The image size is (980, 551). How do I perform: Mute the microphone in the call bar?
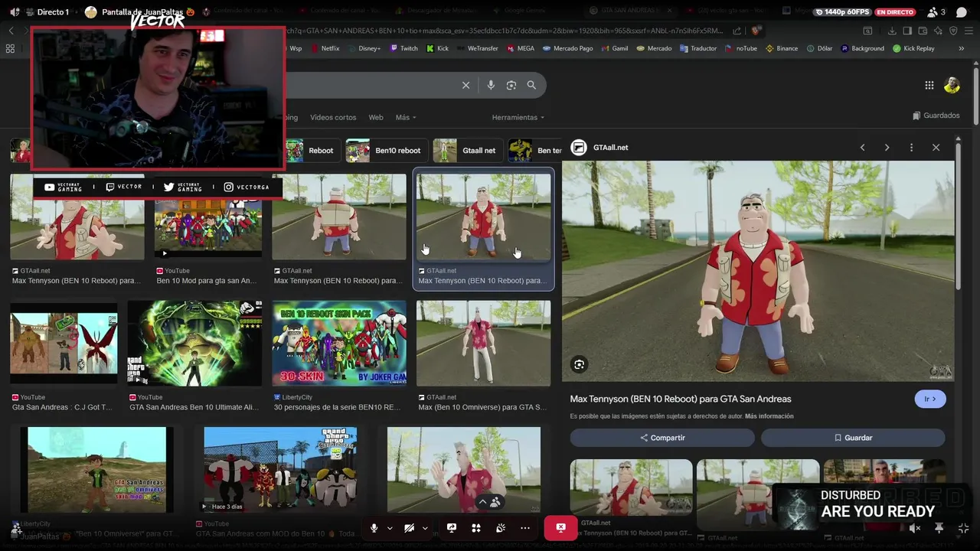(x=374, y=528)
